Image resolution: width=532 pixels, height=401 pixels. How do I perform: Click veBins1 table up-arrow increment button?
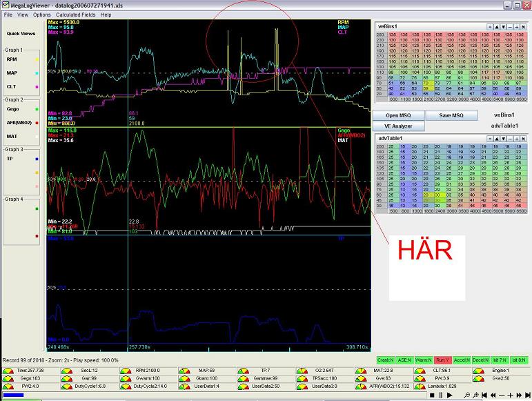pos(497,27)
